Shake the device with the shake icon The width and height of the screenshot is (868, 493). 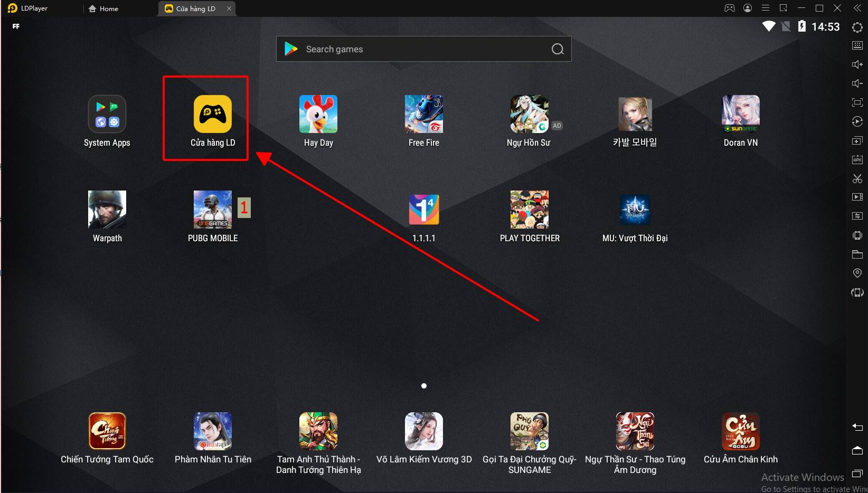[857, 235]
